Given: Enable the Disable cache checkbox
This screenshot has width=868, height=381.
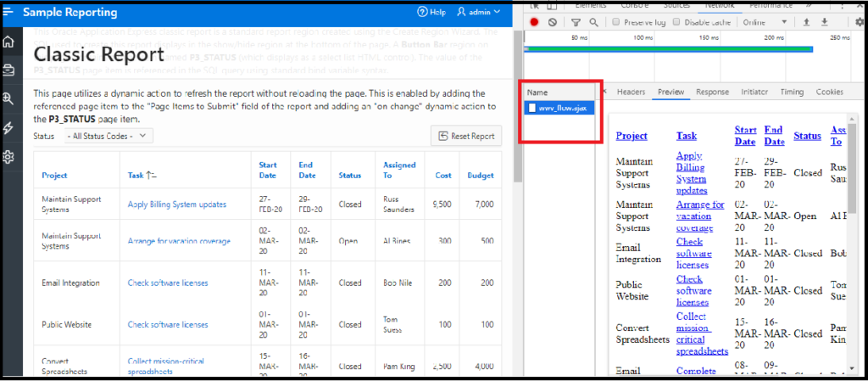Looking at the screenshot, I should pos(677,22).
